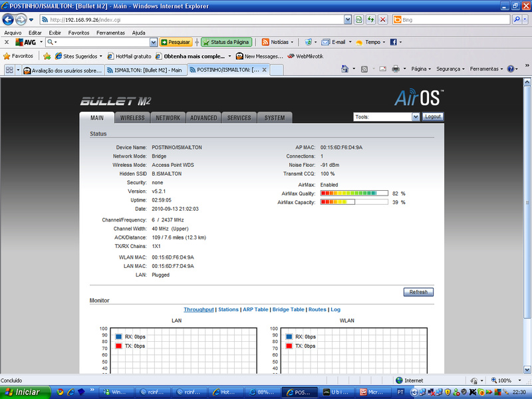This screenshot has width=532, height=399.
Task: Click the AirOS Refresh button
Action: coord(418,292)
